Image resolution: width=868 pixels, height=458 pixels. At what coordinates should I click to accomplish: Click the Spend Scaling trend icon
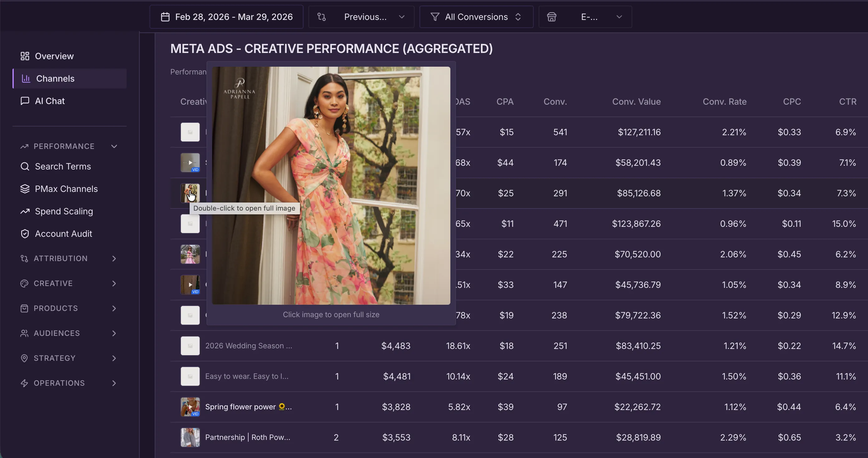(x=25, y=211)
